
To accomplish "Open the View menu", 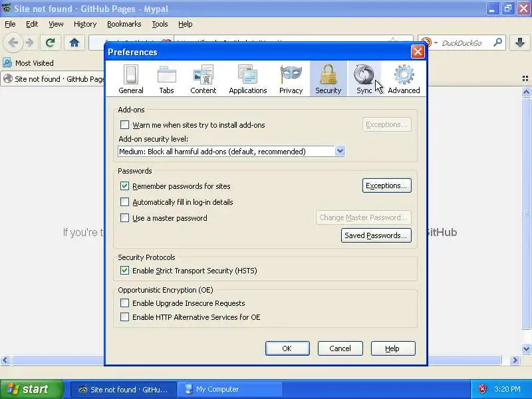I will tap(56, 24).
